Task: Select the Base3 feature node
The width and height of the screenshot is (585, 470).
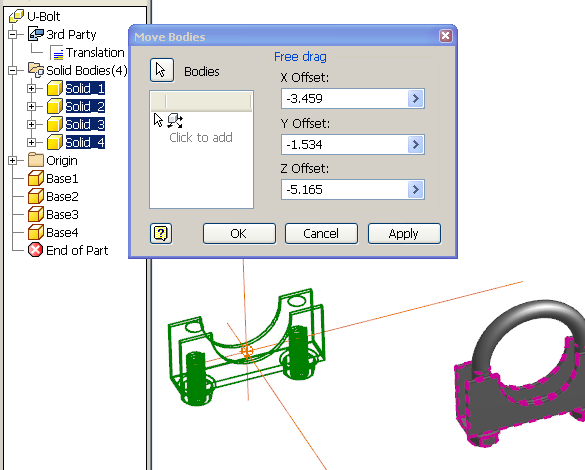Action: (x=53, y=214)
